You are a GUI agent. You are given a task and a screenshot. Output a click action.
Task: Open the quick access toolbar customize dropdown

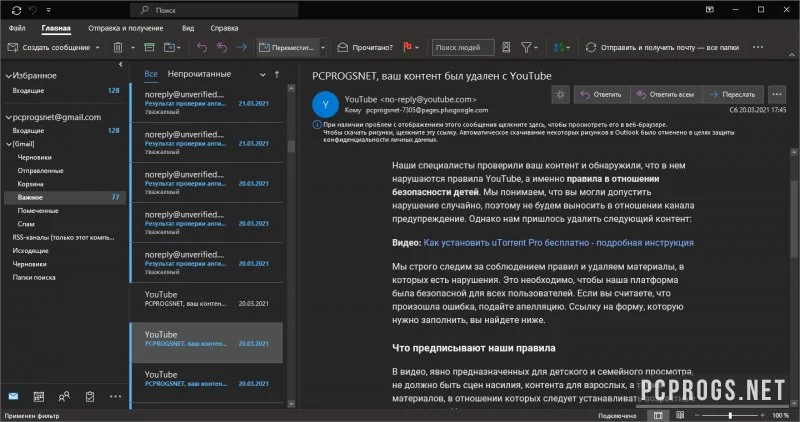pos(48,10)
